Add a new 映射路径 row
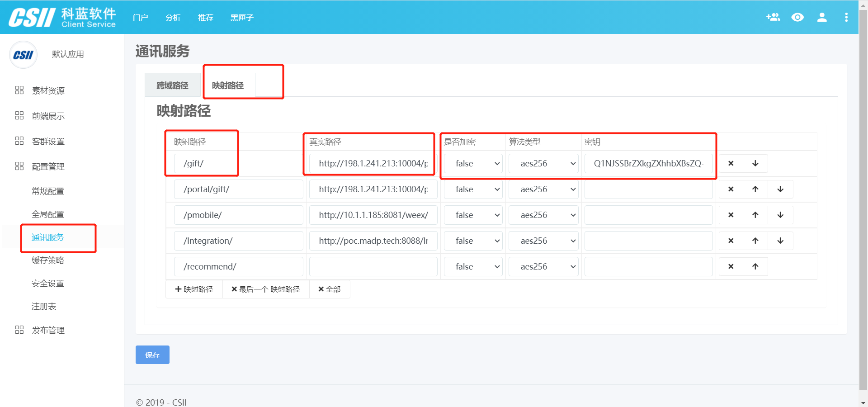Screen dimensions: 868x407 194,289
